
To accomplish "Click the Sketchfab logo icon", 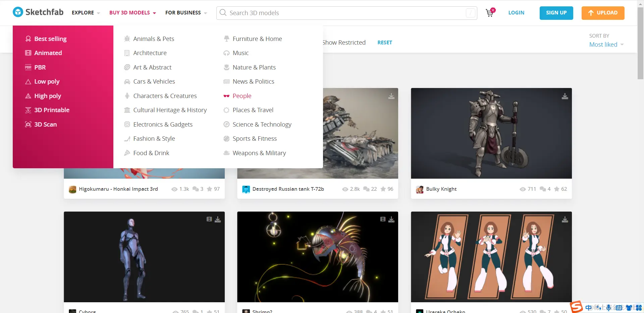I will (18, 12).
